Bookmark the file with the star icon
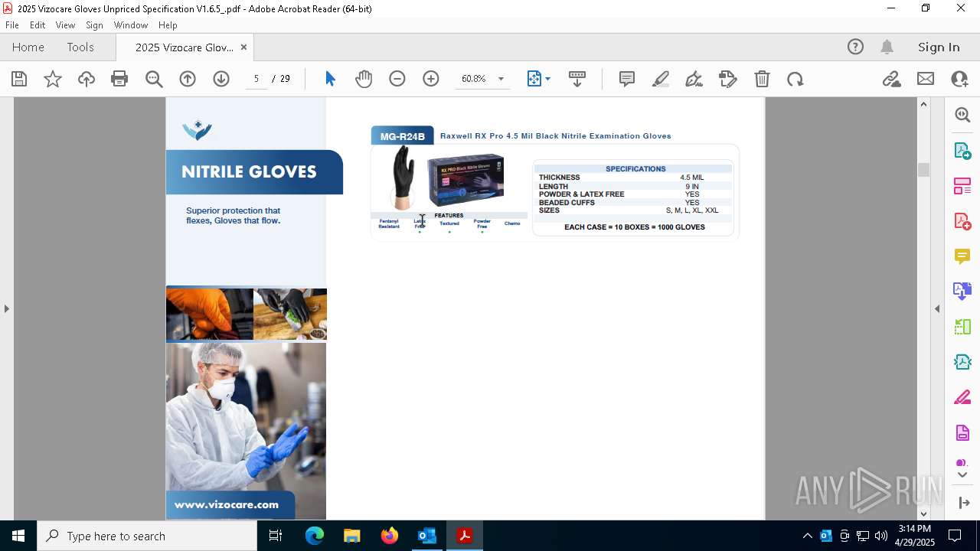This screenshot has width=980, height=551. pyautogui.click(x=53, y=79)
